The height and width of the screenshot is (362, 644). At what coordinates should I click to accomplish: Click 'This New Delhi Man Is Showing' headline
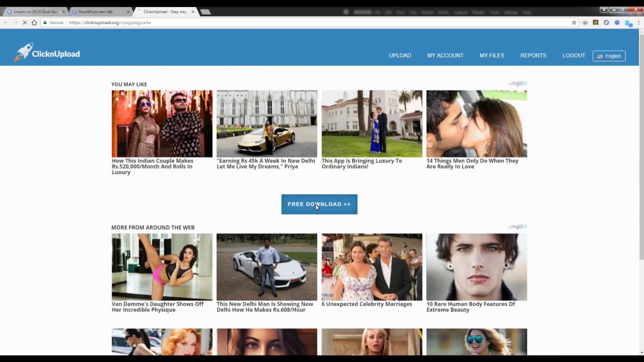[x=265, y=307]
